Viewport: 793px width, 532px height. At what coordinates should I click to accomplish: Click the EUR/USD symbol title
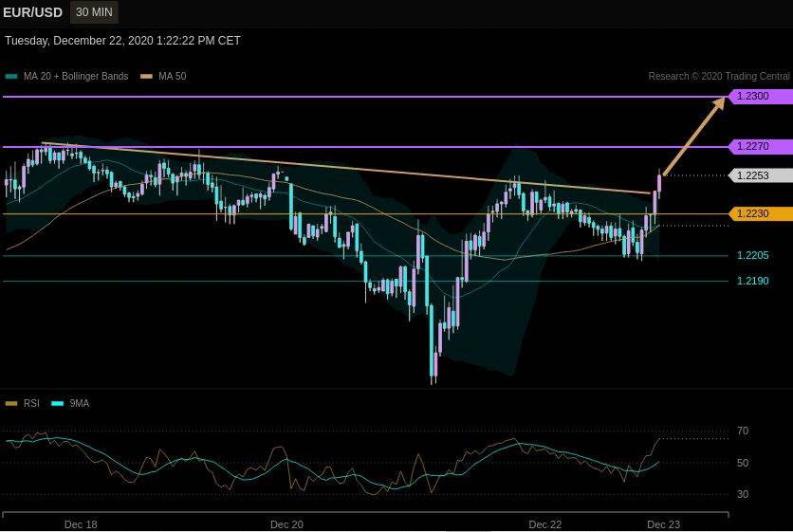pyautogui.click(x=32, y=12)
